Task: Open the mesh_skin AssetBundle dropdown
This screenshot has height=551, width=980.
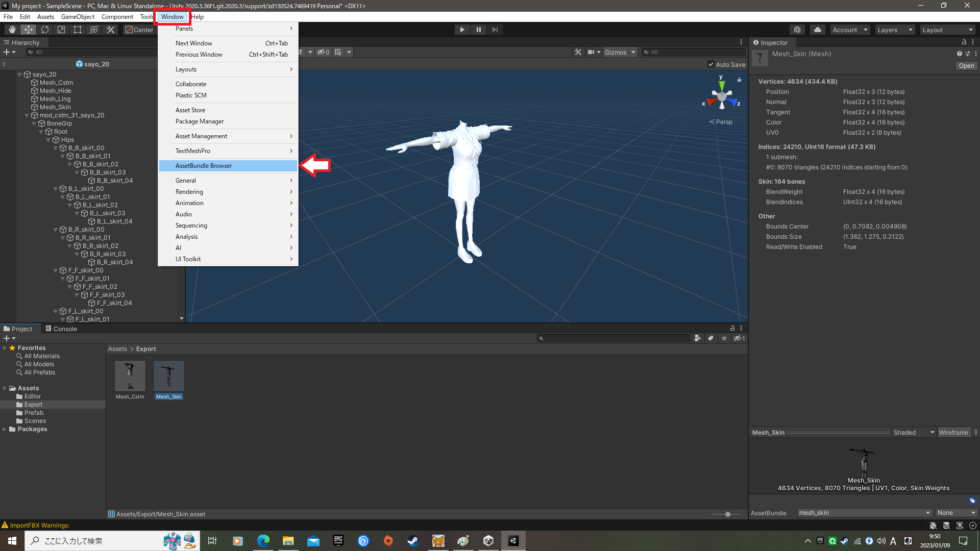Action: (865, 513)
